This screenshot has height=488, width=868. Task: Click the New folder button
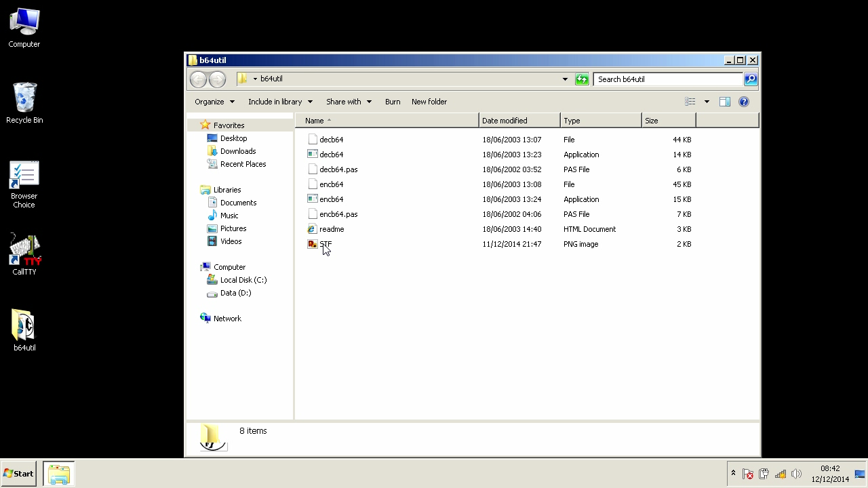429,102
